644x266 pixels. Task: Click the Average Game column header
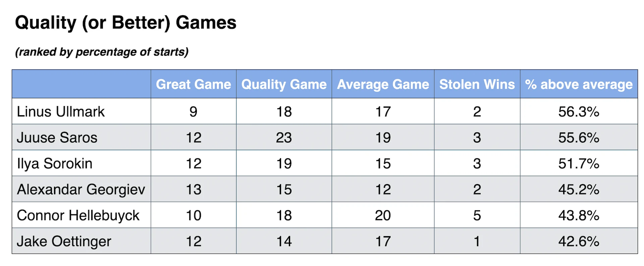(383, 84)
